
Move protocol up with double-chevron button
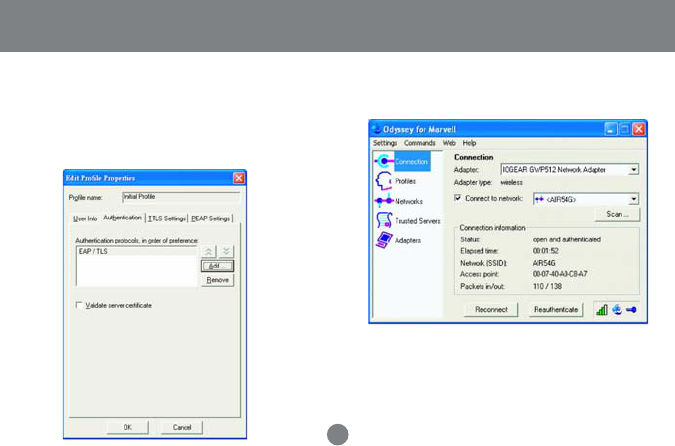[x=209, y=251]
